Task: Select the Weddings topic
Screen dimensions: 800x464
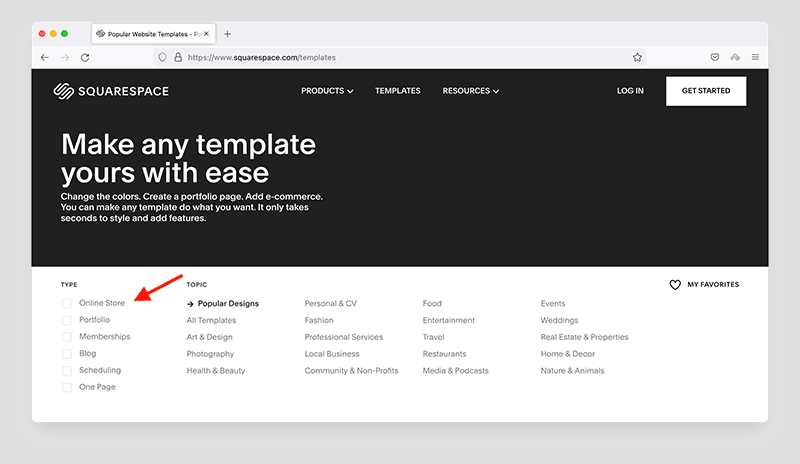Action: pos(560,321)
